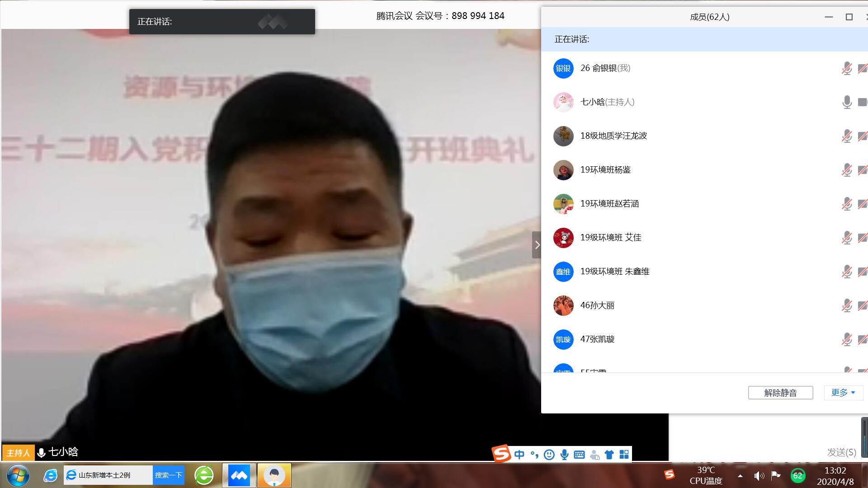Open the system volume control

click(x=759, y=475)
